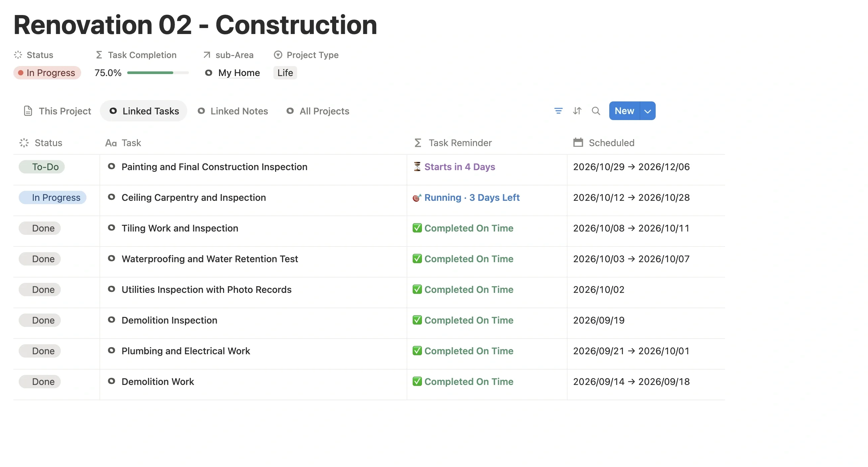The height and width of the screenshot is (467, 868).
Task: Open the Linked Notes tab
Action: click(x=233, y=111)
